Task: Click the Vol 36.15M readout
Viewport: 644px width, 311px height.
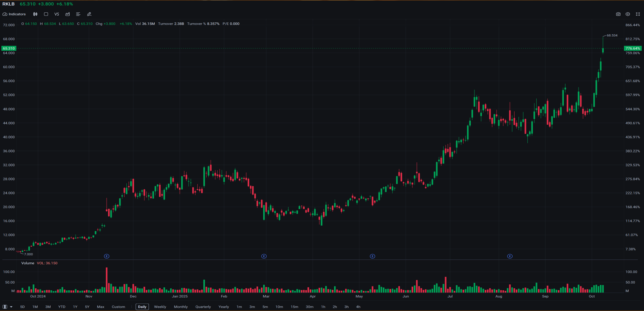Action: pyautogui.click(x=145, y=24)
